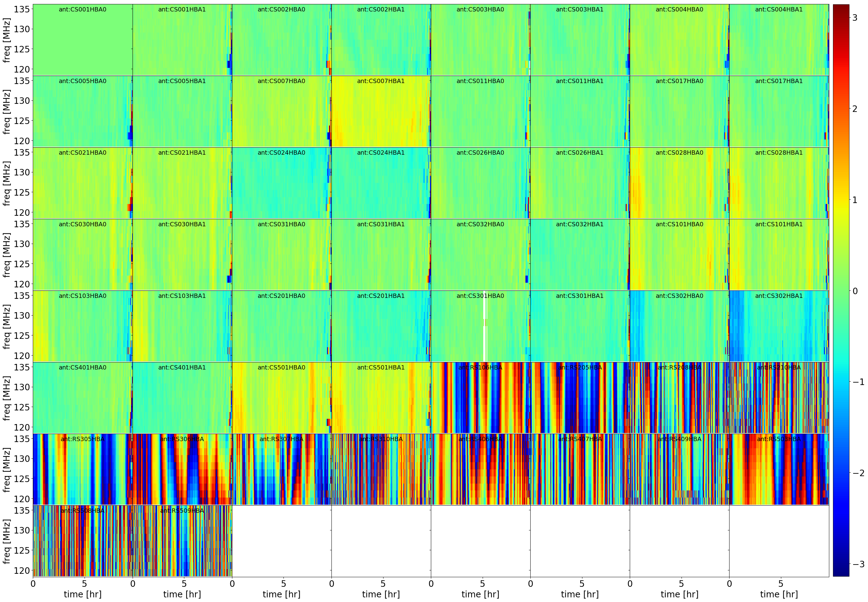Click the RS406HBA heatmap panel
This screenshot has width=868, height=602.
click(480, 470)
